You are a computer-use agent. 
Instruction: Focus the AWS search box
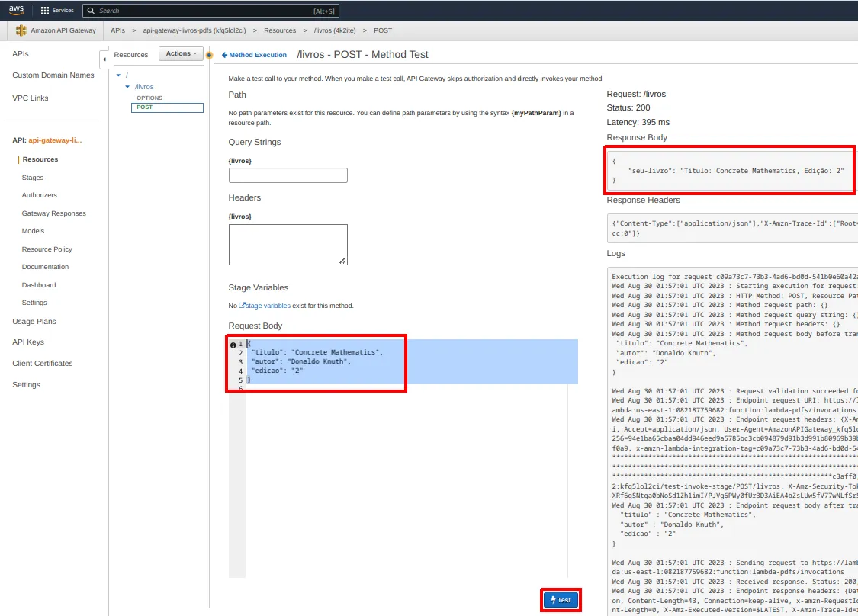tap(210, 11)
